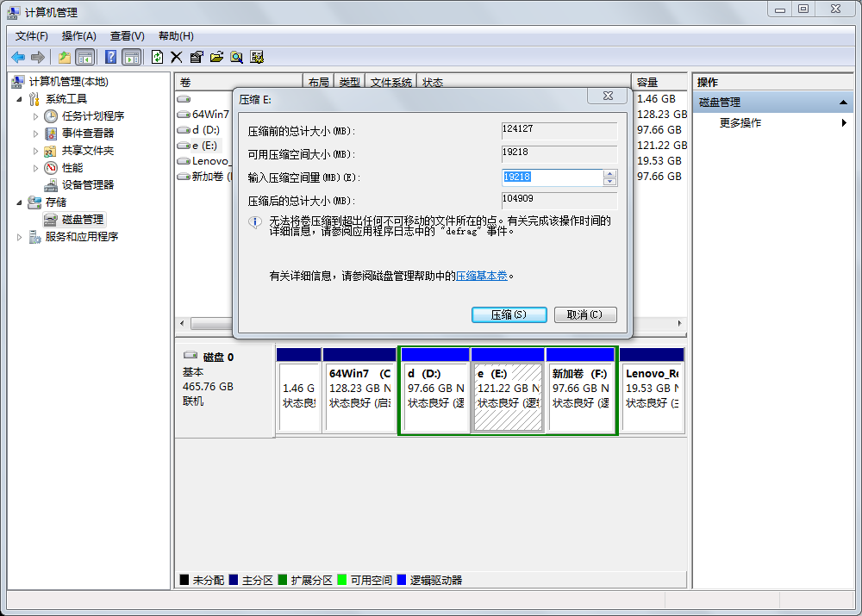Open the 查看(V) menu

point(127,36)
